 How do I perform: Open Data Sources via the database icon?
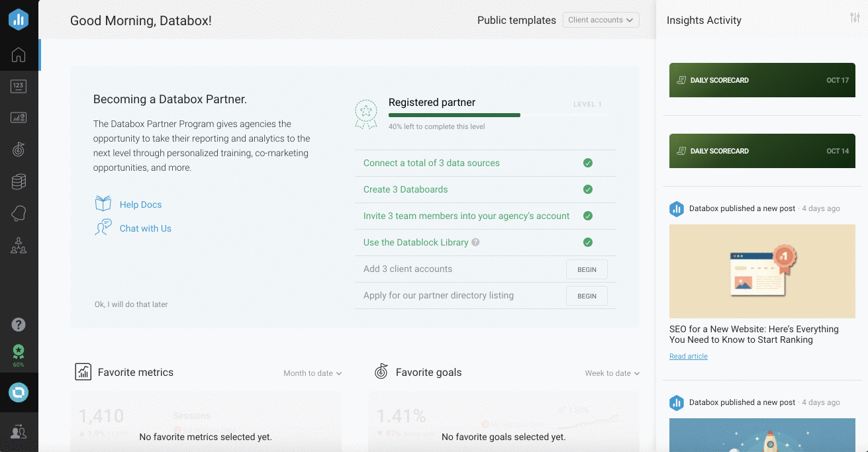(19, 181)
